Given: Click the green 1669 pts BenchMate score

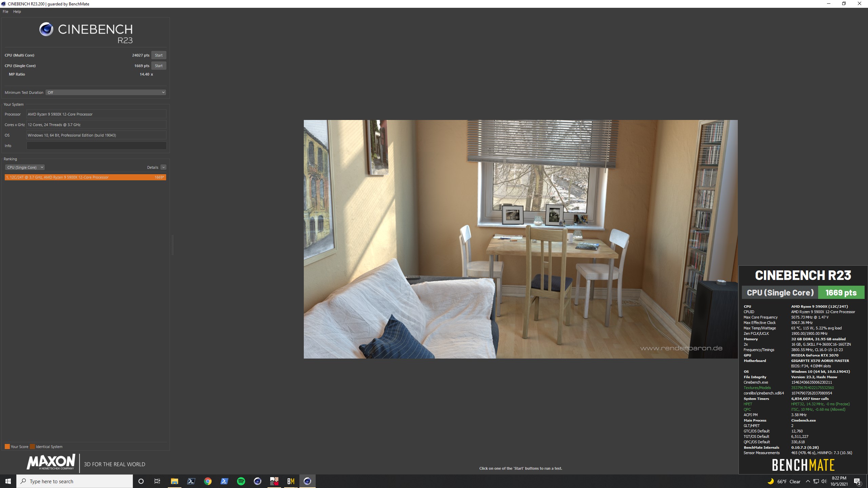Looking at the screenshot, I should pos(841,292).
